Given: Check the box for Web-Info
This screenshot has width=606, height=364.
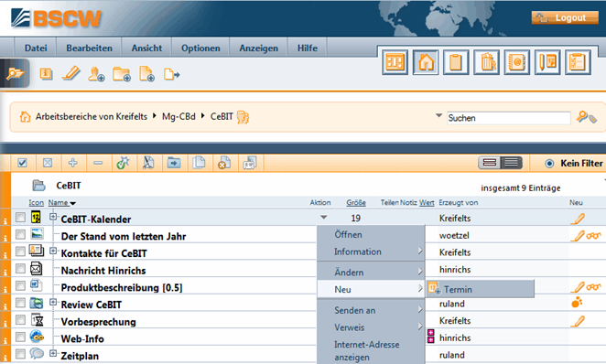Looking at the screenshot, I should click(20, 337).
